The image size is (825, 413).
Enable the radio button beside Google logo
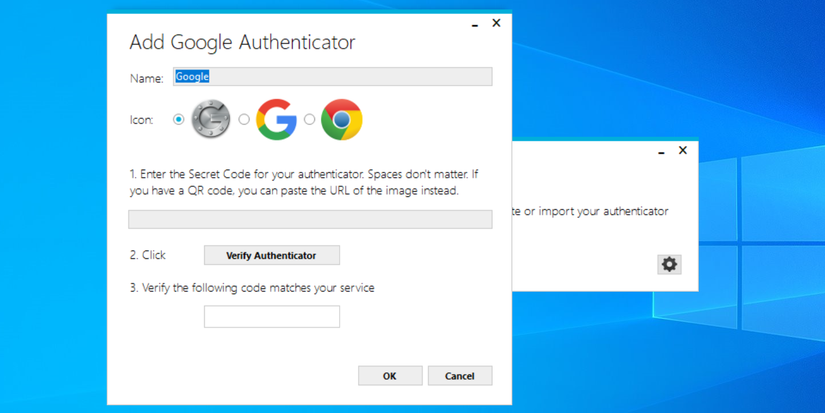coord(244,120)
